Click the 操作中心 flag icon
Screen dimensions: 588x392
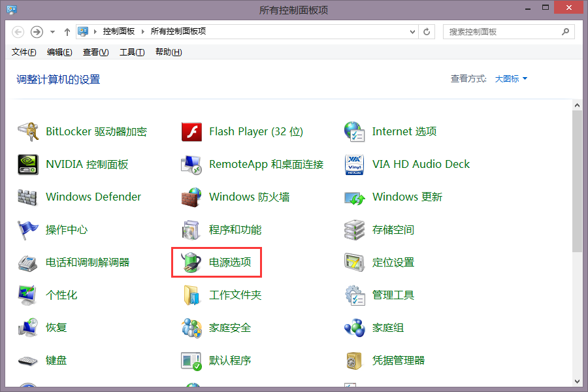point(28,229)
